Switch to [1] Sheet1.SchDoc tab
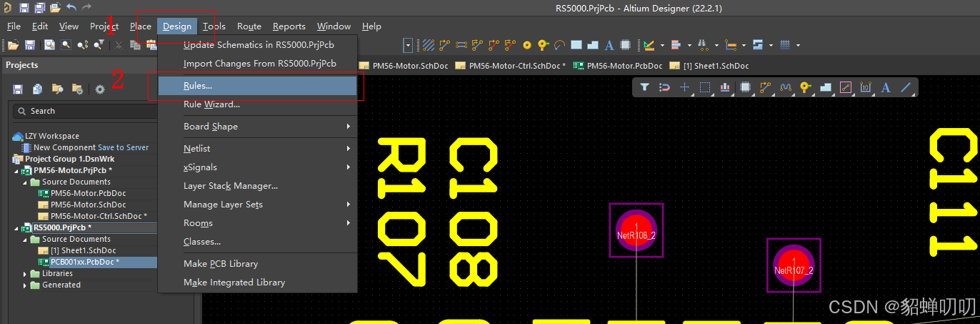The width and height of the screenshot is (980, 324). pyautogui.click(x=710, y=66)
